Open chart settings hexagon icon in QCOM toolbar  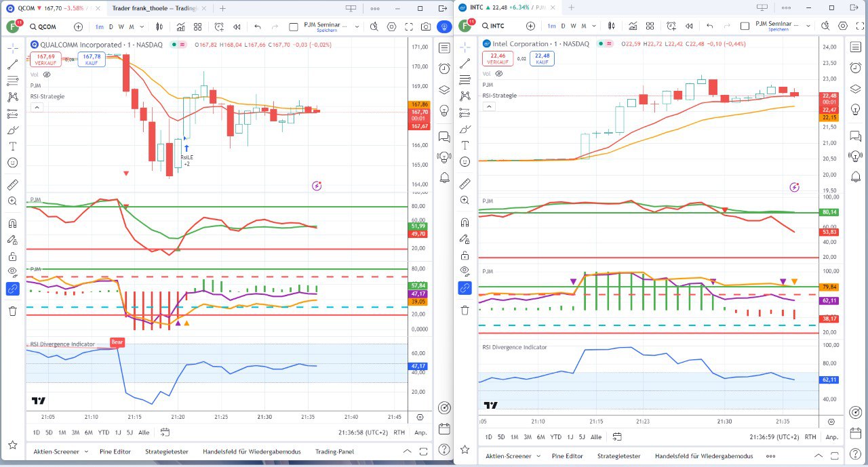[x=391, y=27]
